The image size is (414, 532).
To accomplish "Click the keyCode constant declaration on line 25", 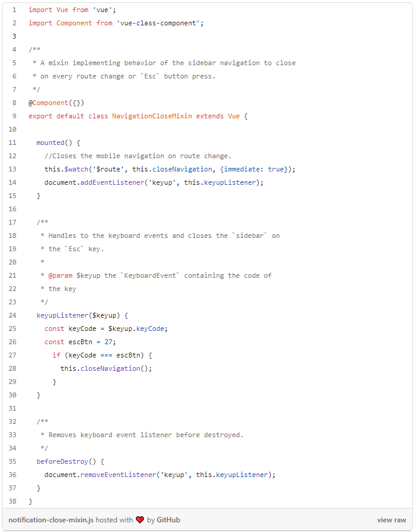I will (106, 328).
